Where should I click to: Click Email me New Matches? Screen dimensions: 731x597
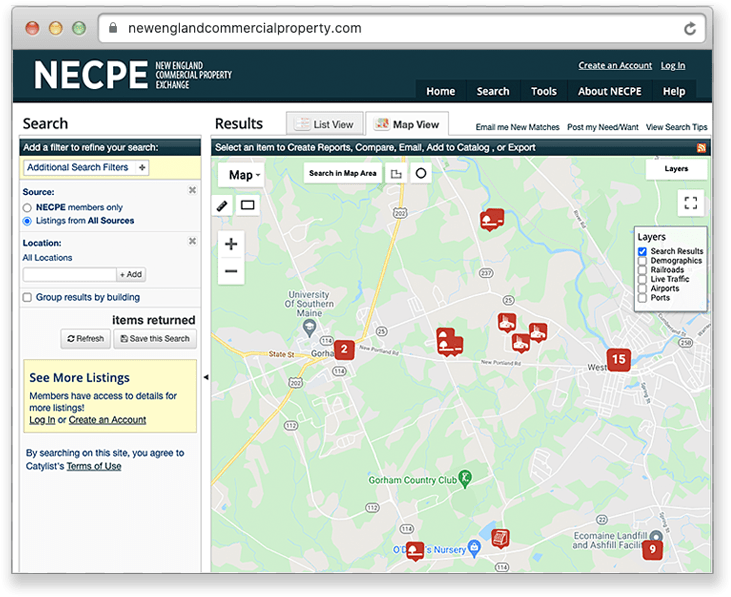[517, 127]
